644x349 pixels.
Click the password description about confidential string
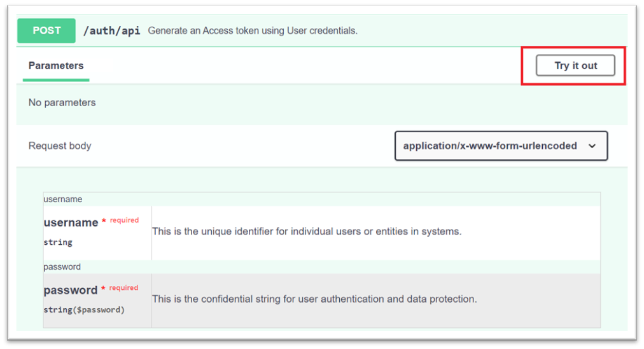314,299
